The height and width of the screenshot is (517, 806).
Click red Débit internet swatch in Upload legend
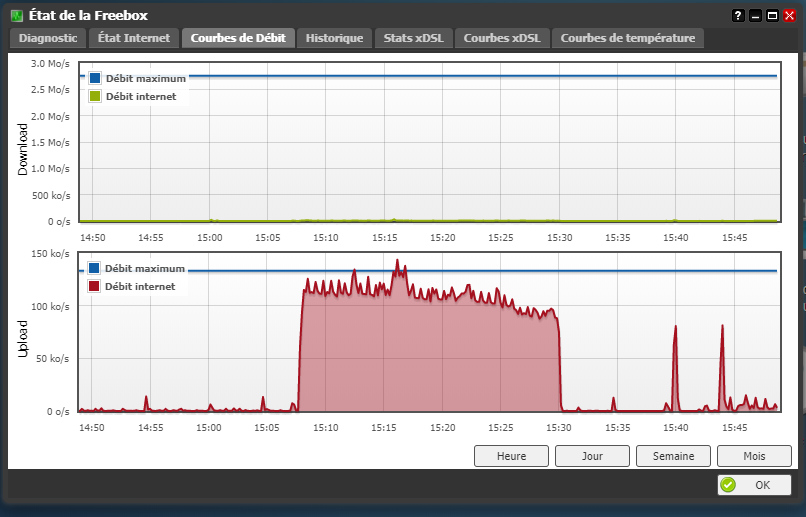tap(94, 286)
